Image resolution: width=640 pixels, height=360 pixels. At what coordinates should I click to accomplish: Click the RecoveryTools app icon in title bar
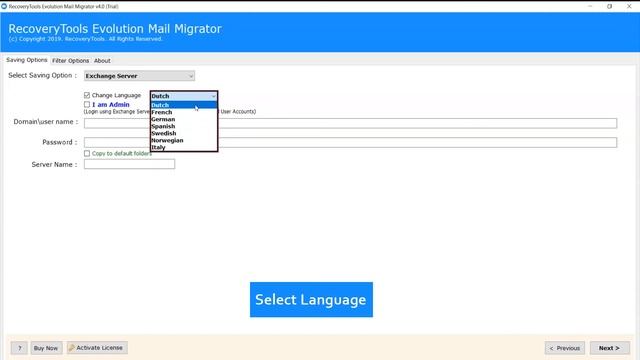pos(4,6)
